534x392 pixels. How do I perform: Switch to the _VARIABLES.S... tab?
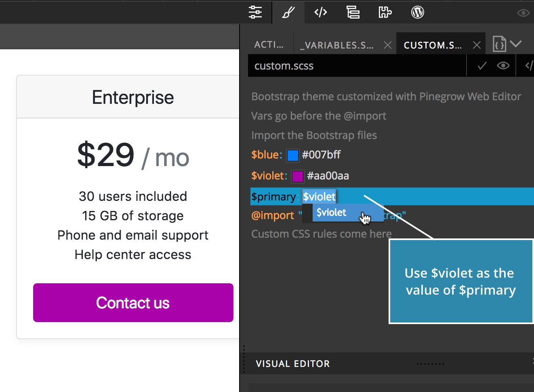[x=337, y=45]
